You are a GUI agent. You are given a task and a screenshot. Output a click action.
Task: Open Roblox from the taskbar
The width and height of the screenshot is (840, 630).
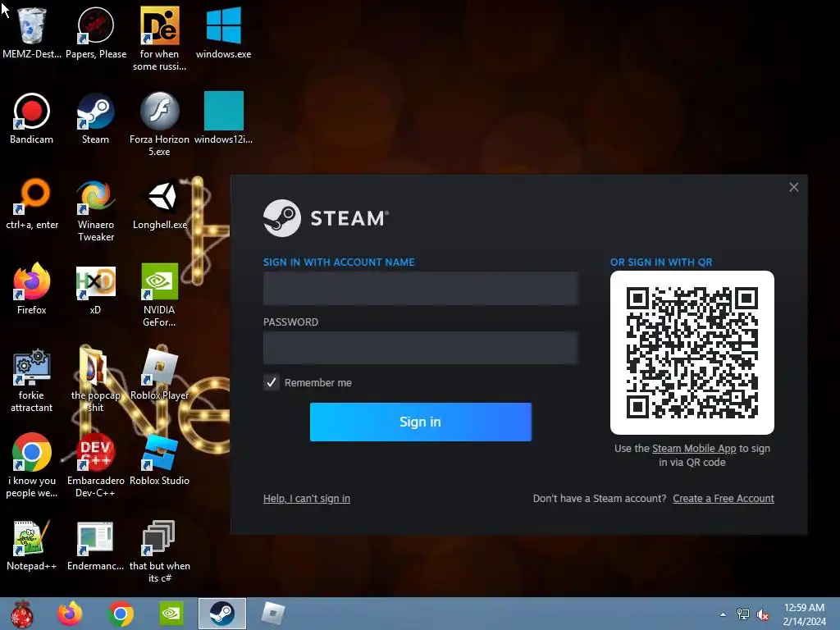272,614
